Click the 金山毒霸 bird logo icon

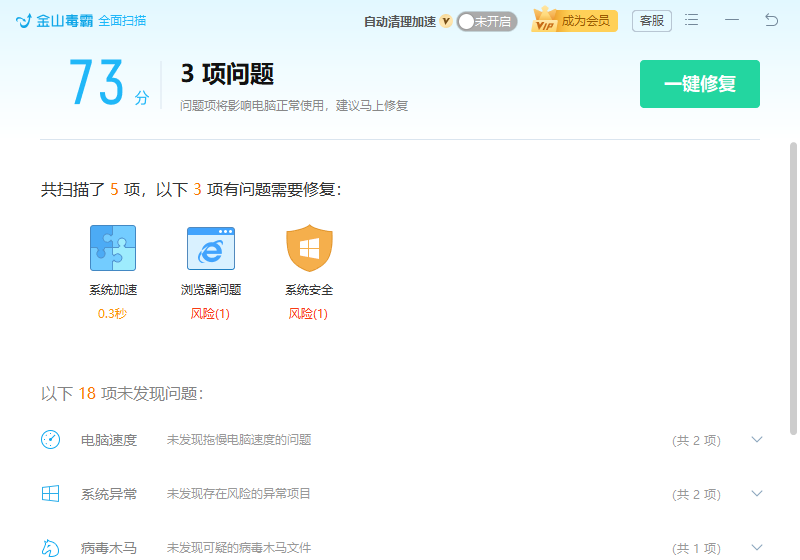(x=23, y=21)
